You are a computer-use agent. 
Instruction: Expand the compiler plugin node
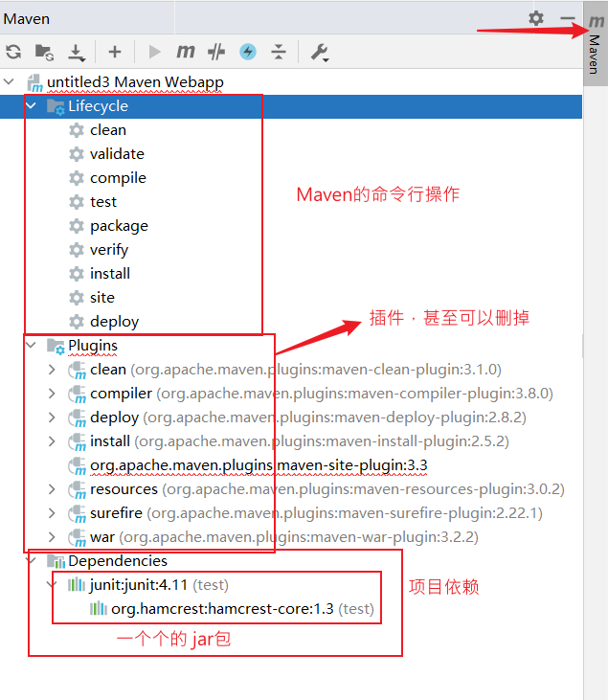pos(52,394)
